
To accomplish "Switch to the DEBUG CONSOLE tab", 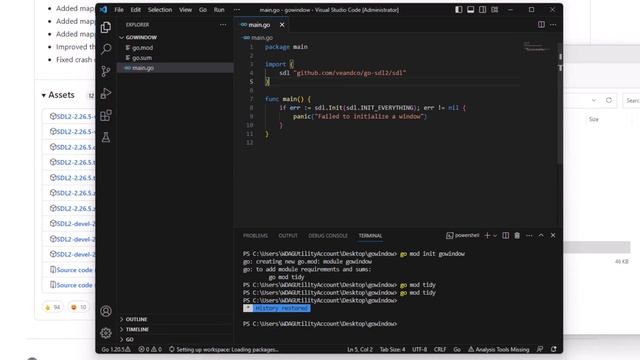I will [x=328, y=236].
